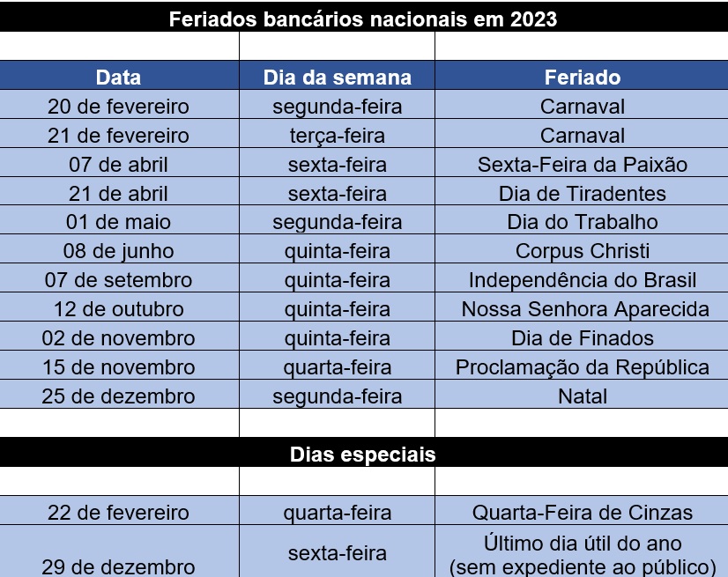Select the 'Corpus Christi' holiday cell

click(x=582, y=249)
